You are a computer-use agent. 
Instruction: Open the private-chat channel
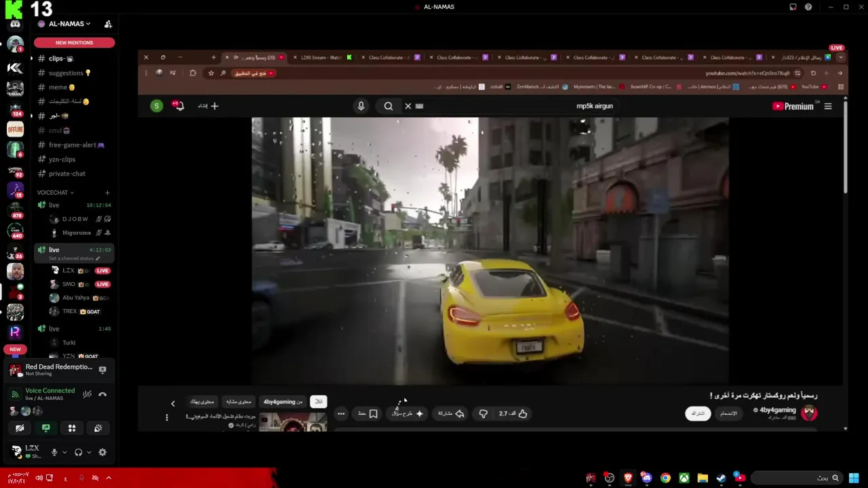(75, 174)
